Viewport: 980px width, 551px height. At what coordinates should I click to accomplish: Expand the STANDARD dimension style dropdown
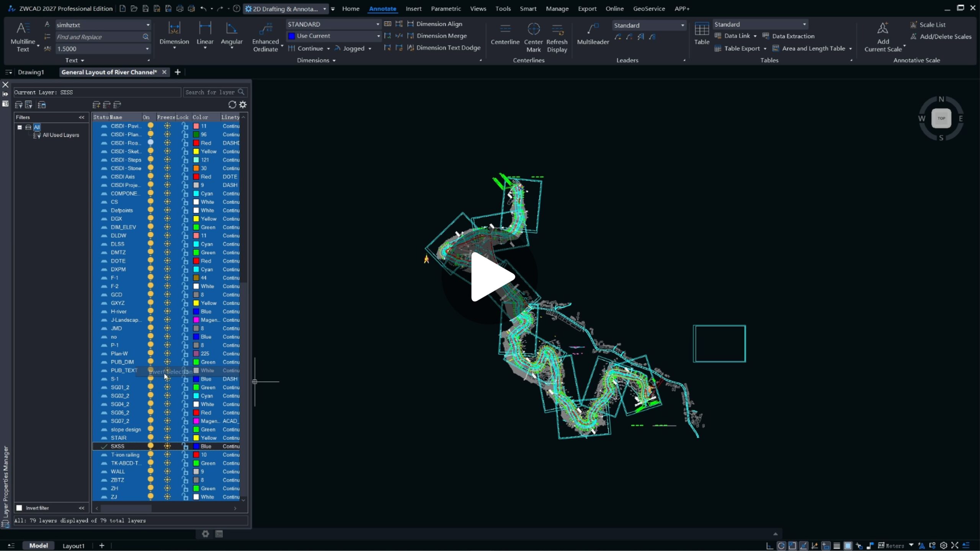377,24
